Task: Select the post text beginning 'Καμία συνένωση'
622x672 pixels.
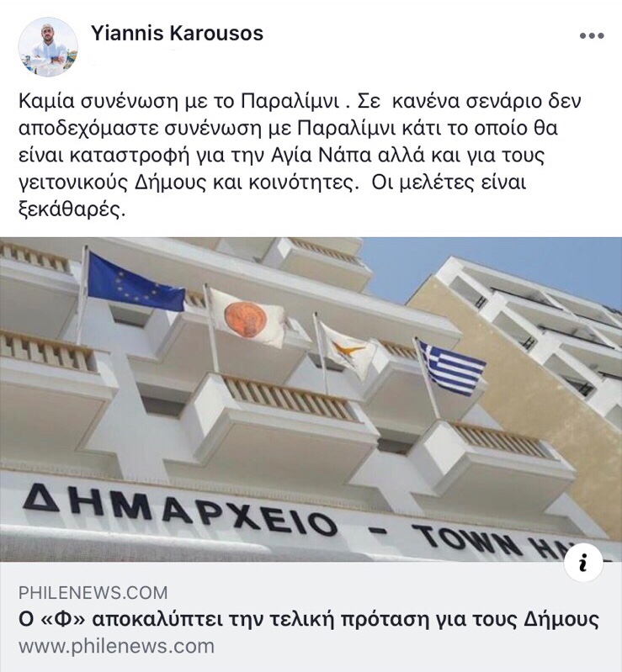Action: coord(300,155)
